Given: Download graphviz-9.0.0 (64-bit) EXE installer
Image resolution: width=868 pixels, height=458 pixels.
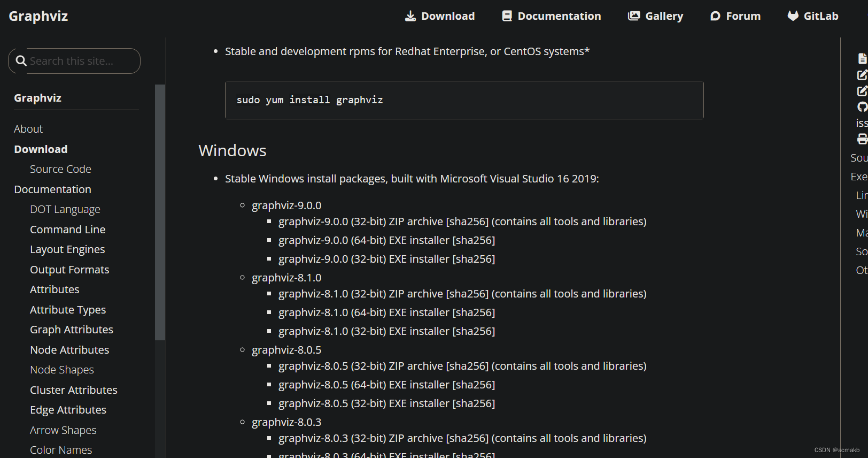Looking at the screenshot, I should [364, 240].
